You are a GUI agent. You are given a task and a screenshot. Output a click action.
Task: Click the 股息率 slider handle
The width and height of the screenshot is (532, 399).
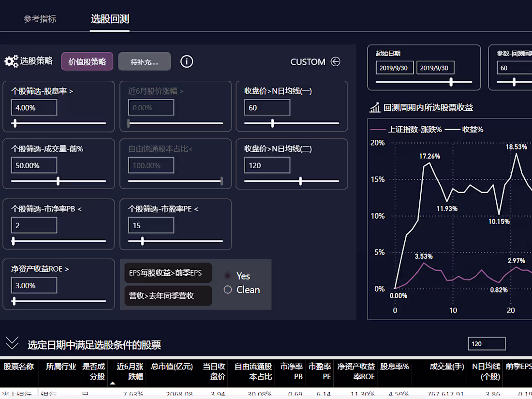(x=15, y=123)
